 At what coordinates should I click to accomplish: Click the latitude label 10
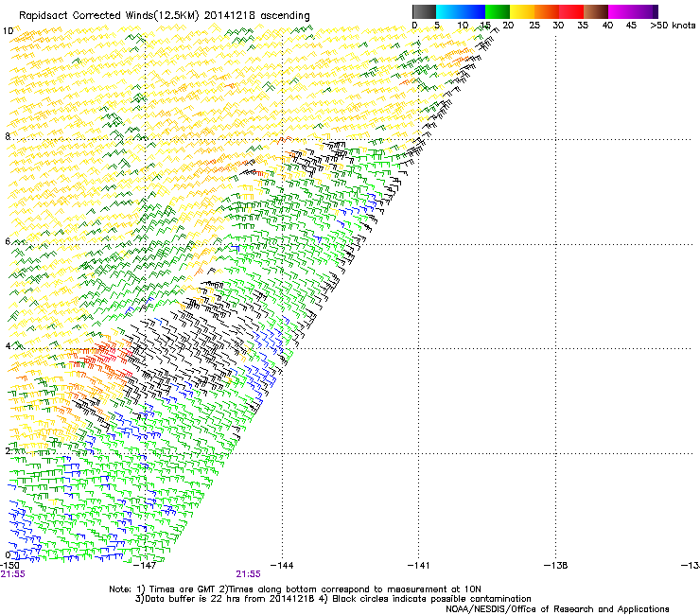8,31
